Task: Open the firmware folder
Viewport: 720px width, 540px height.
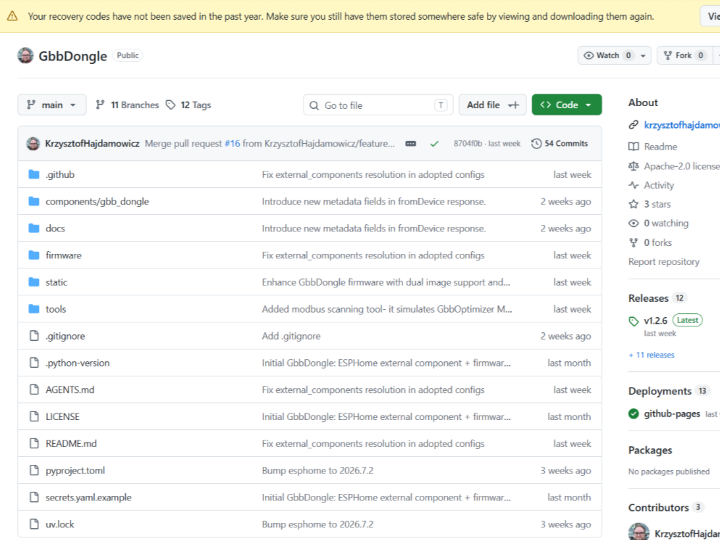Action: pos(63,255)
